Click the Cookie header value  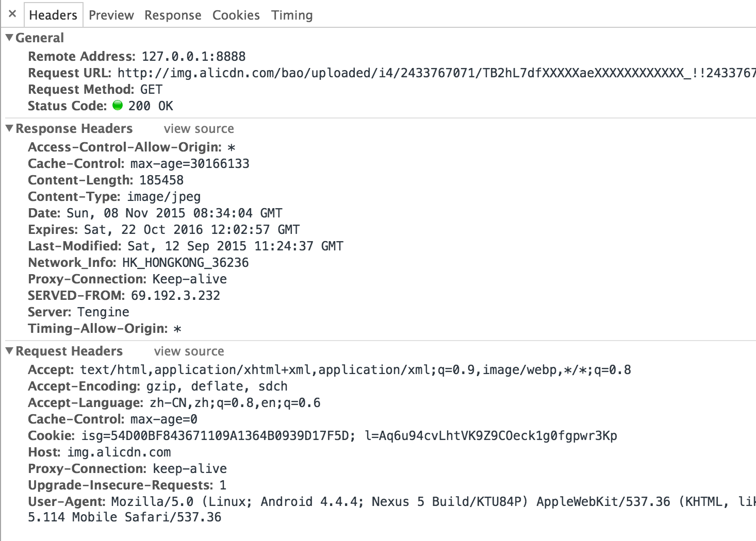[x=349, y=436]
